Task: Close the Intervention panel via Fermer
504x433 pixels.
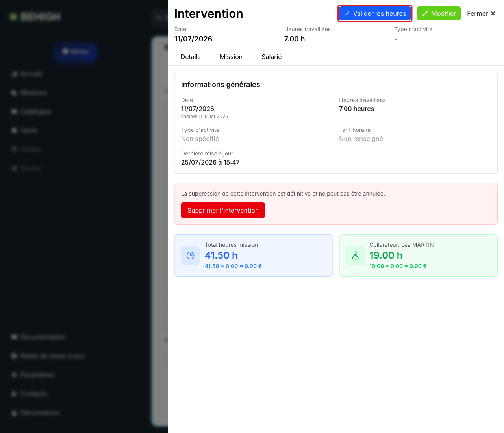Action: pos(481,13)
